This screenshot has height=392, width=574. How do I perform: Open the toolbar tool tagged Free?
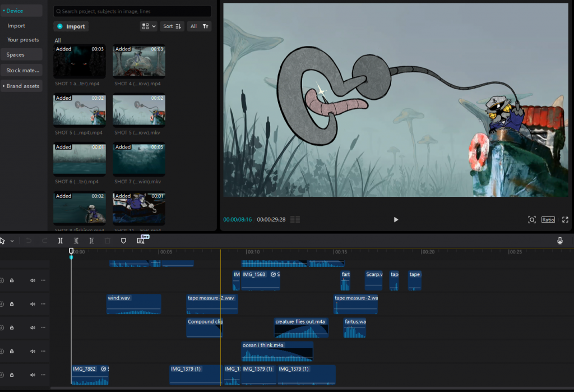point(141,240)
